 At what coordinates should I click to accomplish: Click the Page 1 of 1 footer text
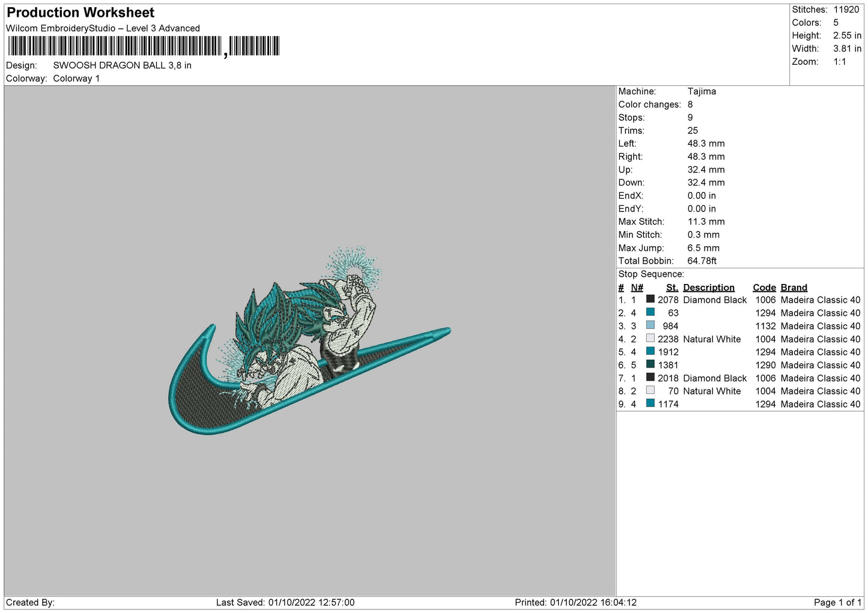(837, 602)
